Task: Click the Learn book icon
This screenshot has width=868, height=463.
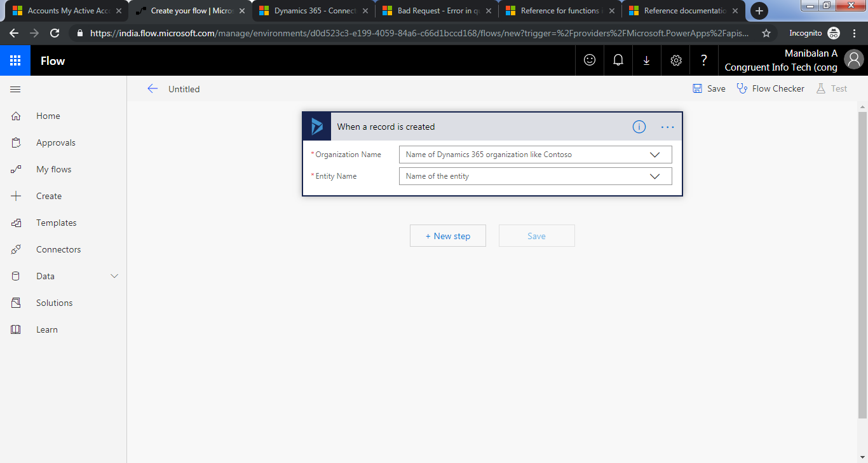Action: [16, 329]
